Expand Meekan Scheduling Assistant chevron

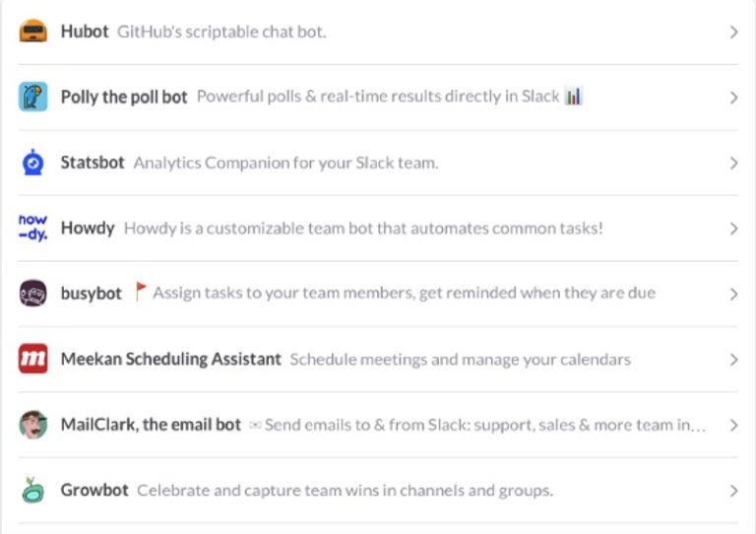[733, 360]
